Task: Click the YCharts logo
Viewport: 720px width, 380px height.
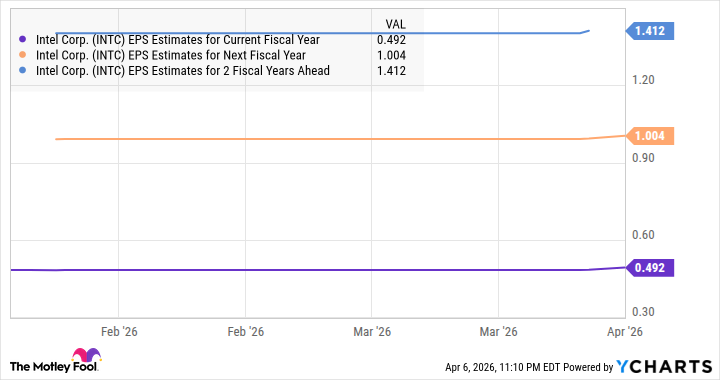Action: point(664,367)
